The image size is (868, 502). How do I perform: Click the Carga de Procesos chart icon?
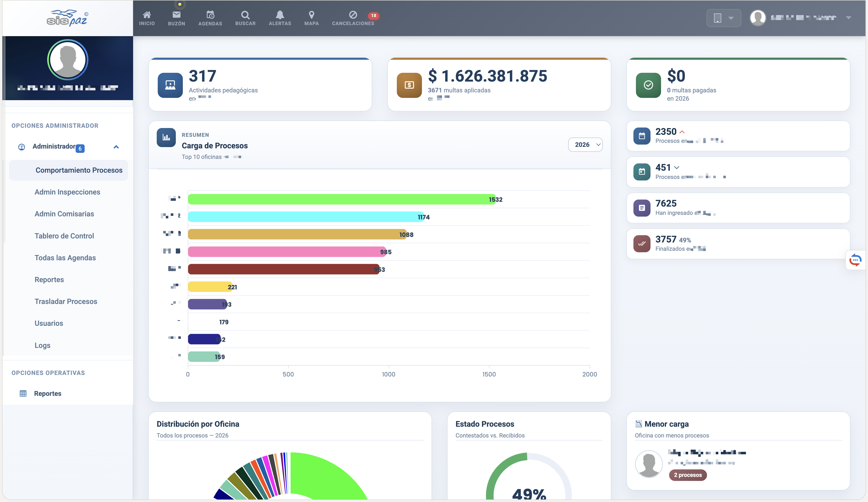(166, 138)
